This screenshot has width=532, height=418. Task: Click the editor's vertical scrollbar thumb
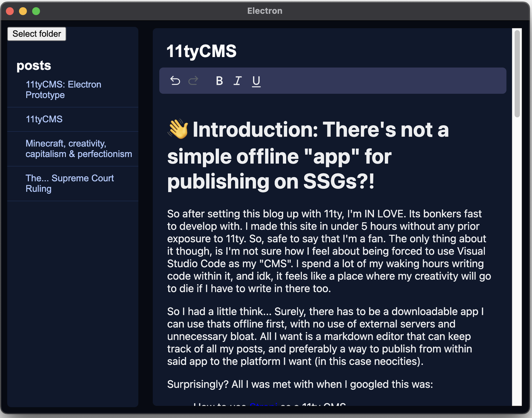517,73
